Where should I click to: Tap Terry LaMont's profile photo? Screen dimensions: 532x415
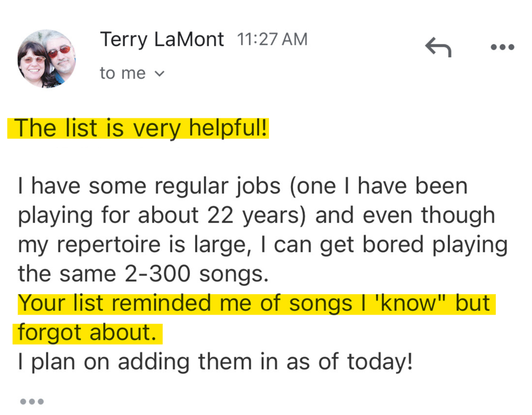[46, 58]
